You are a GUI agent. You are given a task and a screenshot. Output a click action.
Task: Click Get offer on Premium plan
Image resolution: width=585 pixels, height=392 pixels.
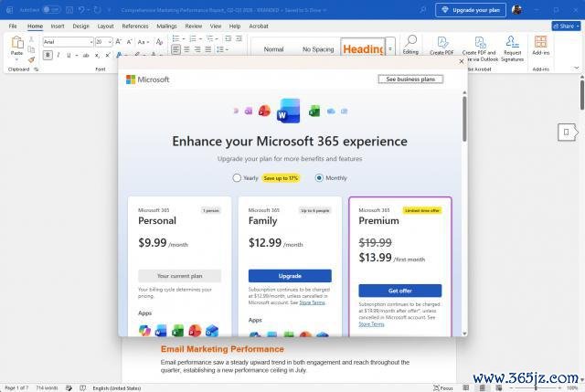coord(400,291)
